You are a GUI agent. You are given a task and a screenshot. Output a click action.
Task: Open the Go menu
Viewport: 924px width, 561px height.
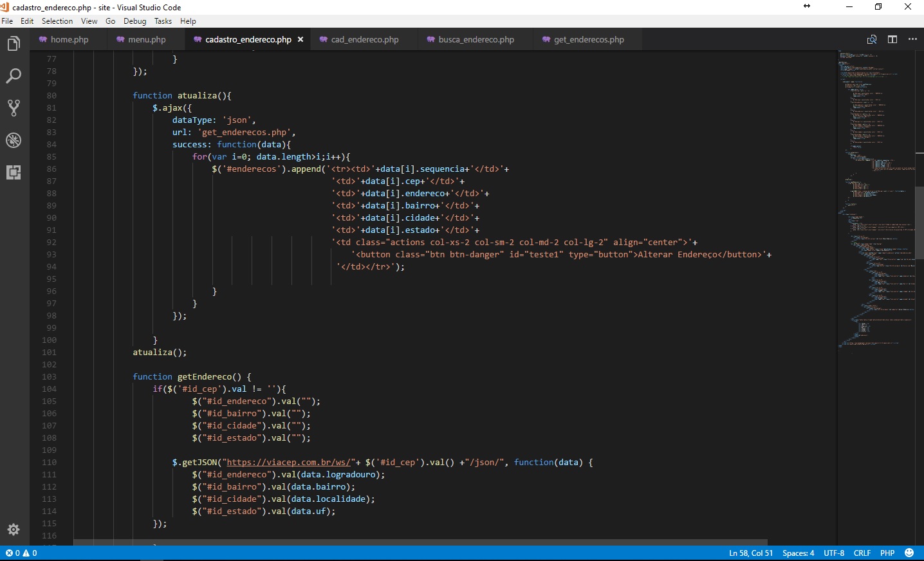pos(111,21)
